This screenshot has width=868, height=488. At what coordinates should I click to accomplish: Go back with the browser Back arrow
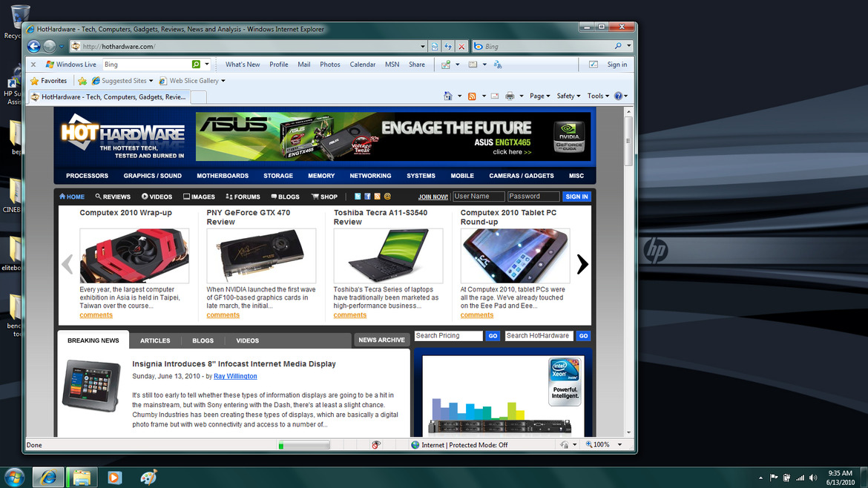[34, 47]
